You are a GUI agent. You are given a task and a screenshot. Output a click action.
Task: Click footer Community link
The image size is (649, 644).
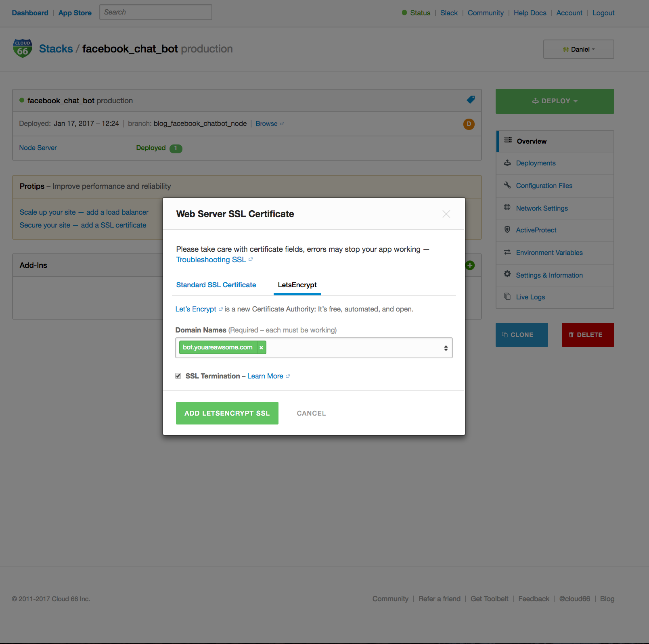390,599
